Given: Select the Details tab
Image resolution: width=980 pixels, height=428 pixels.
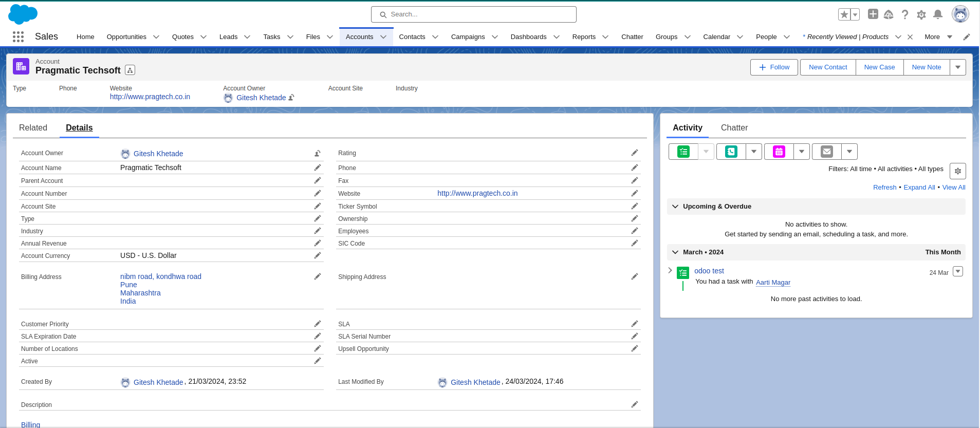Looking at the screenshot, I should point(79,127).
